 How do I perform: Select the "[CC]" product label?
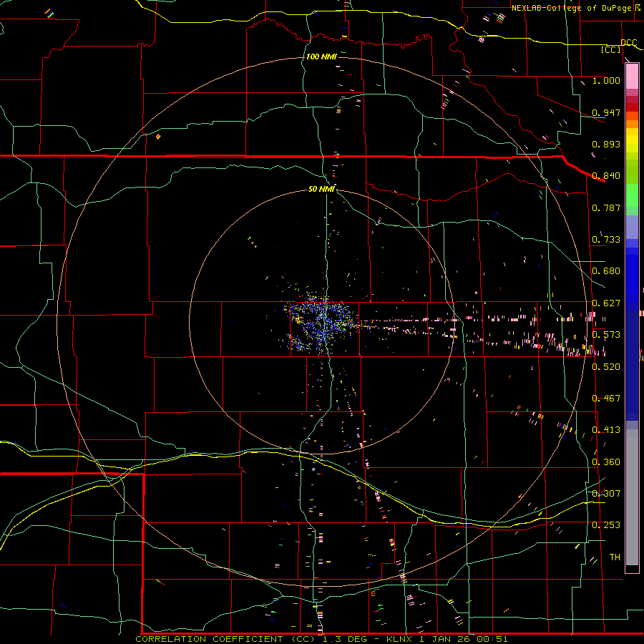(x=611, y=49)
